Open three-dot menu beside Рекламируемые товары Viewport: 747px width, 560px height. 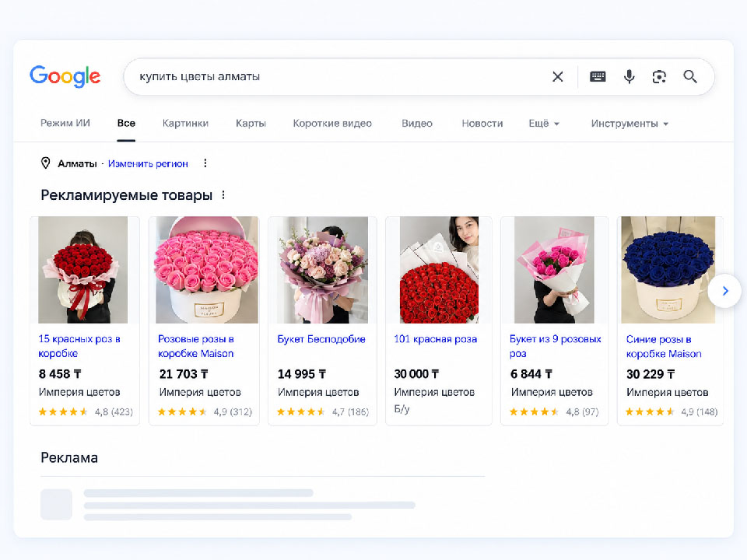(223, 194)
